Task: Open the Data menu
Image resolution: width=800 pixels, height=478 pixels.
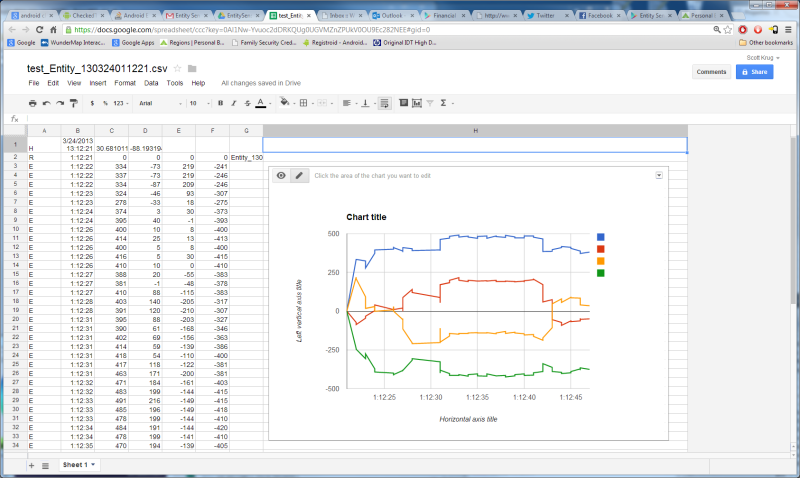Action: coord(151,83)
